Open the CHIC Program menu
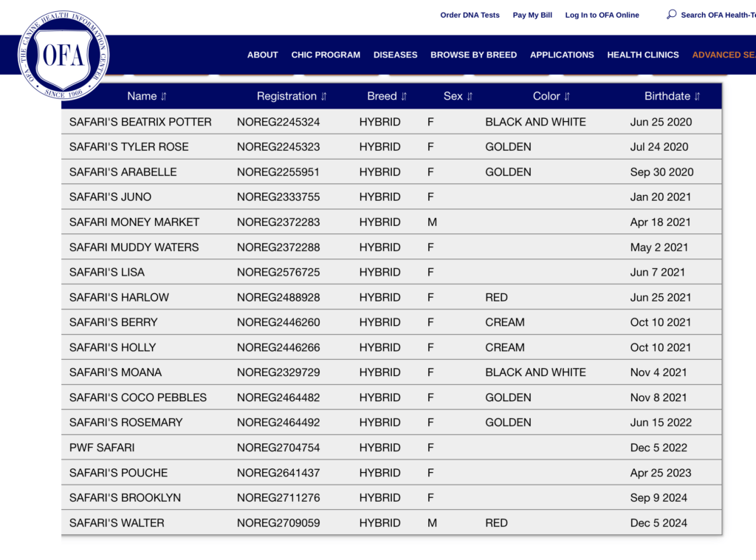This screenshot has width=756, height=560. click(326, 55)
